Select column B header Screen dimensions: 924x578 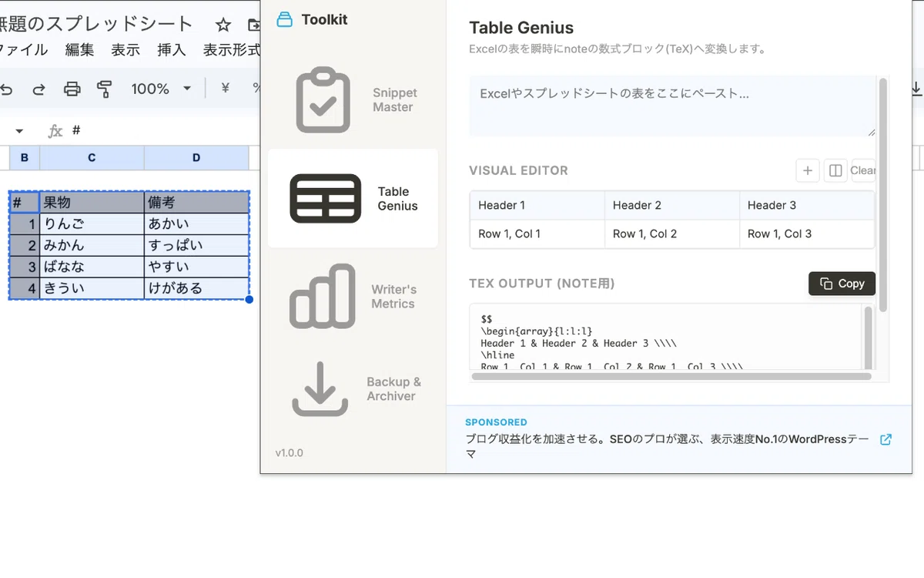click(25, 158)
